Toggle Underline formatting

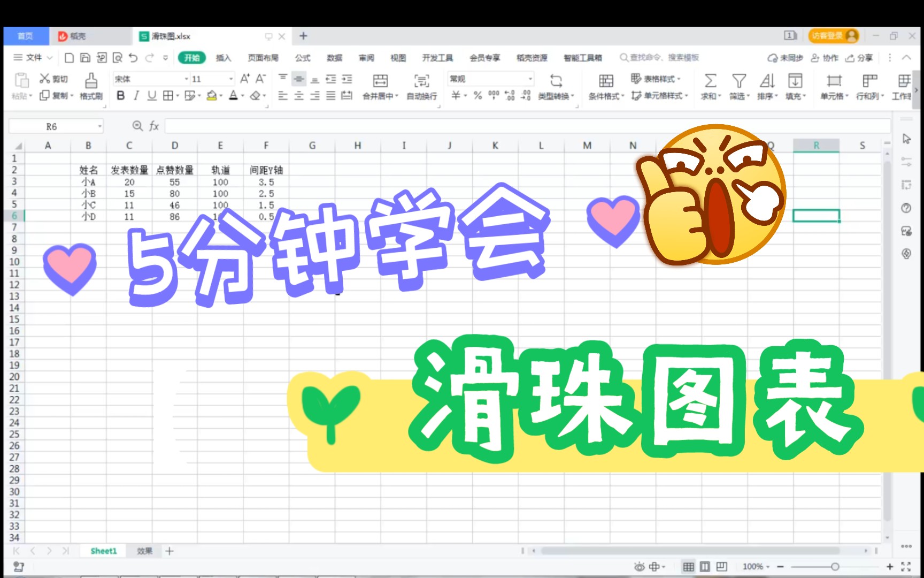(152, 95)
